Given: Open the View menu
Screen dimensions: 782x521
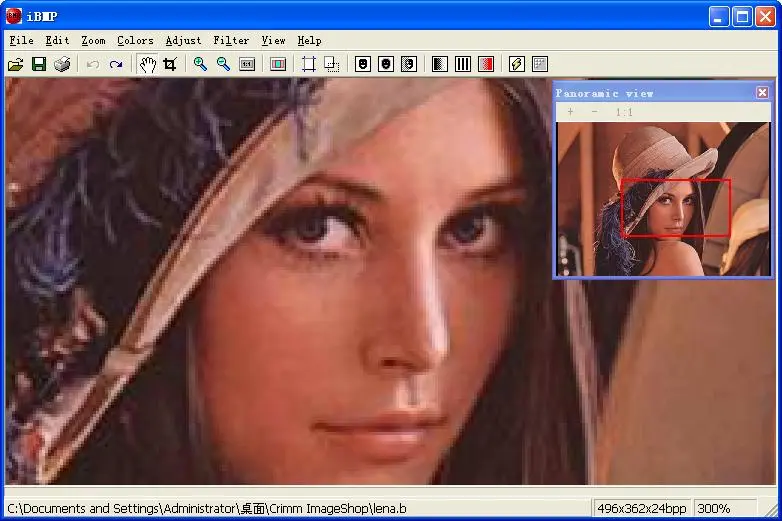Looking at the screenshot, I should [273, 40].
